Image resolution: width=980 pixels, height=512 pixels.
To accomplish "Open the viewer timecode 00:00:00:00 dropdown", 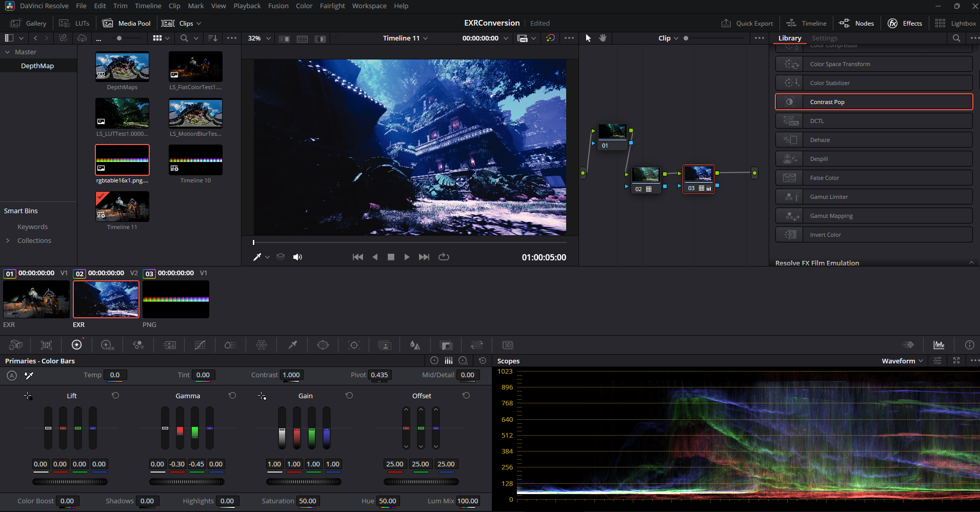I will (485, 38).
